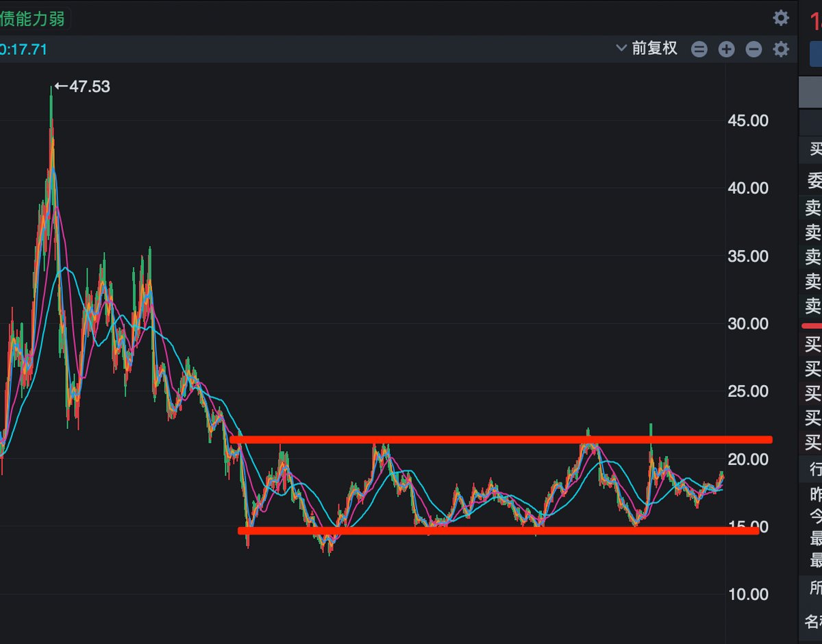This screenshot has height=644, width=822.
Task: Click the 委 row in order panel
Action: (814, 180)
